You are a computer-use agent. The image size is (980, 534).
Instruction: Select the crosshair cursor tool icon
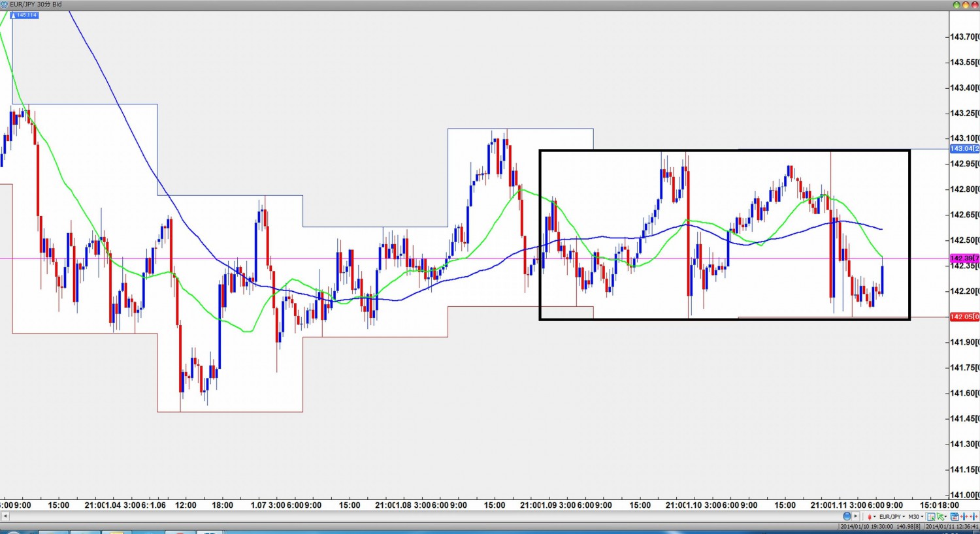[931, 516]
